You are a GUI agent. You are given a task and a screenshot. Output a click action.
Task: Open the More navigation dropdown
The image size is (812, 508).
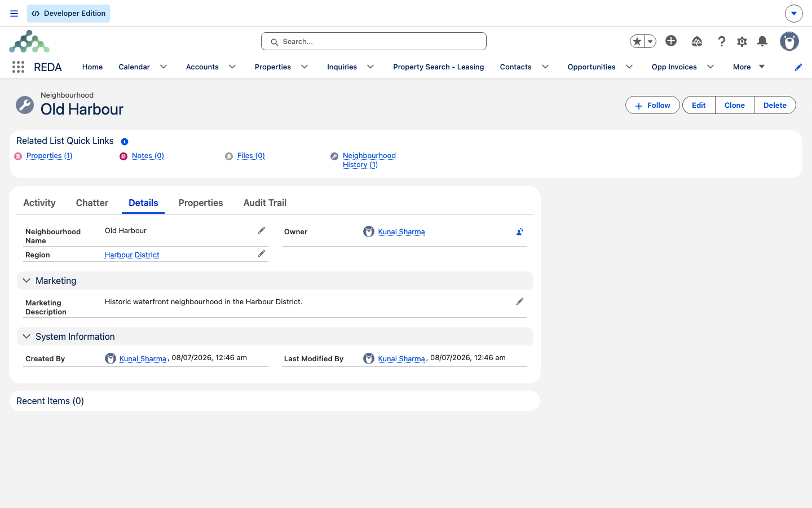click(749, 67)
